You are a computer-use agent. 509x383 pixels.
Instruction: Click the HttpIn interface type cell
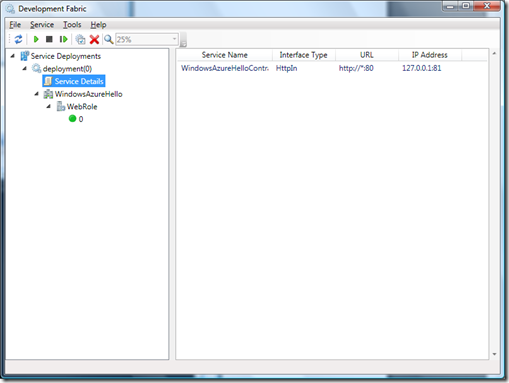(286, 68)
